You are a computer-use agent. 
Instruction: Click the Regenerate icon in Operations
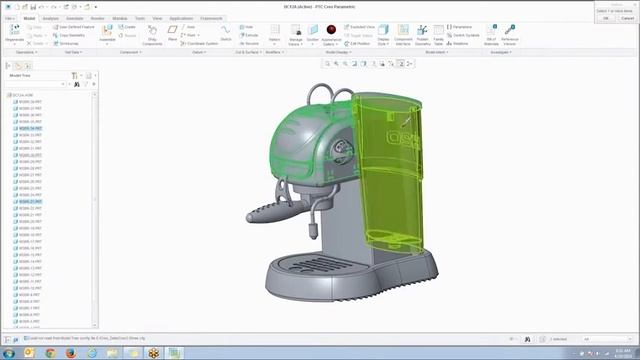(x=15, y=30)
